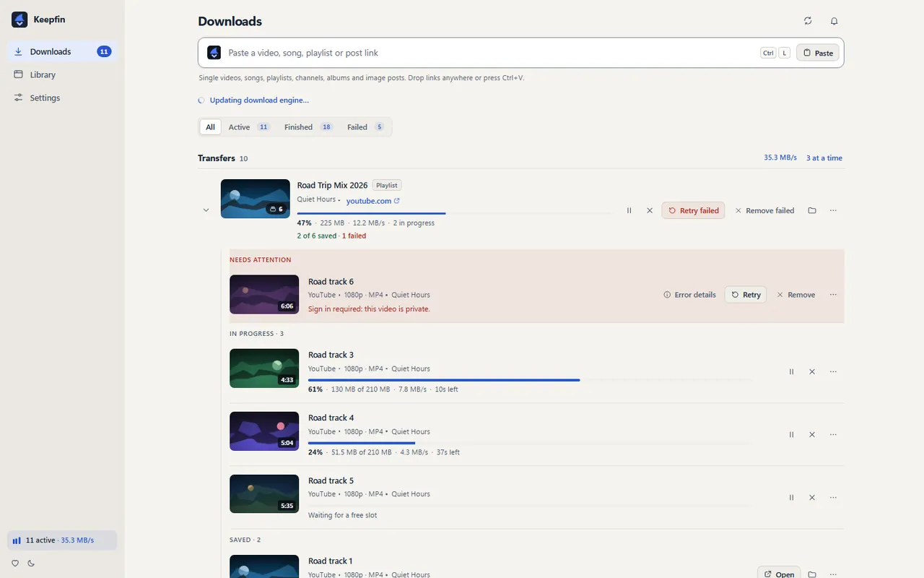The width and height of the screenshot is (924, 578).
Task: Open more options for Road track 5
Action: point(833,497)
